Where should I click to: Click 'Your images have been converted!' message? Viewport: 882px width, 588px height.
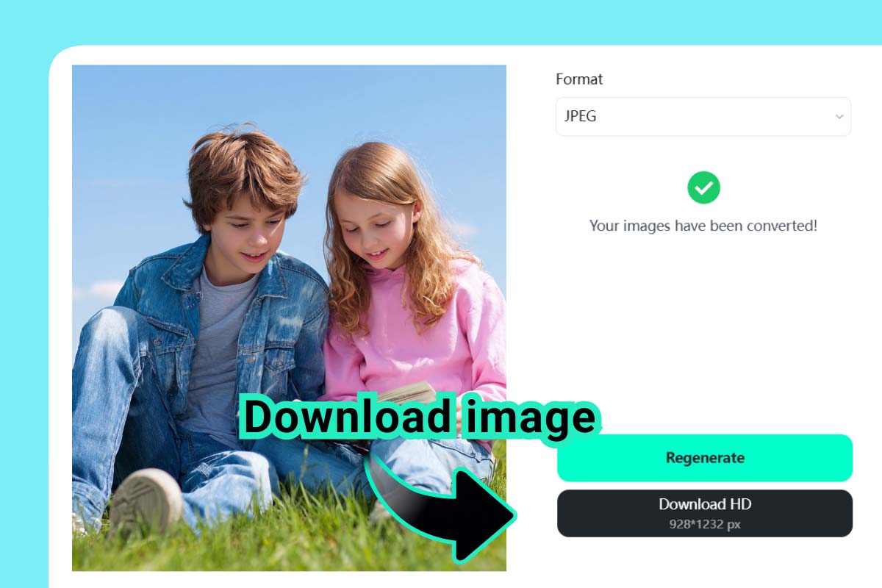click(x=702, y=226)
